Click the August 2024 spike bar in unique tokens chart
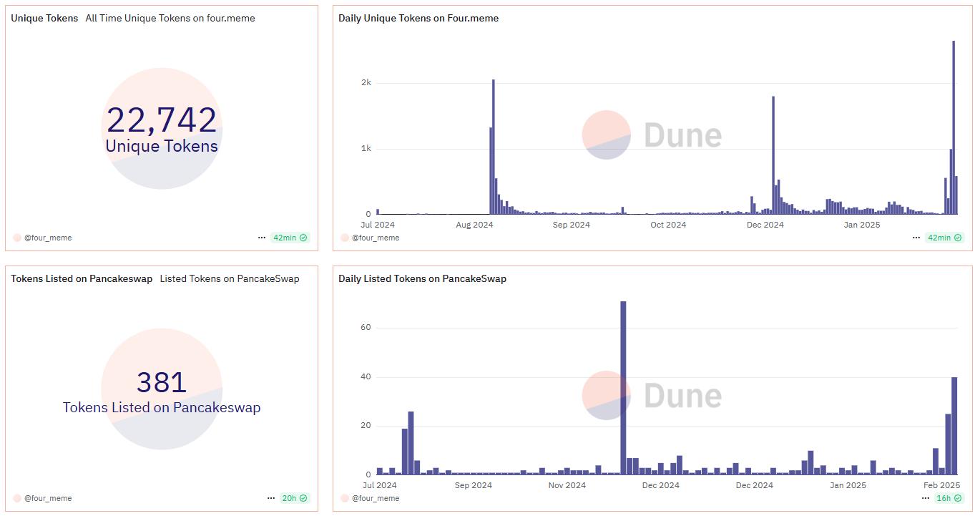 click(x=494, y=147)
